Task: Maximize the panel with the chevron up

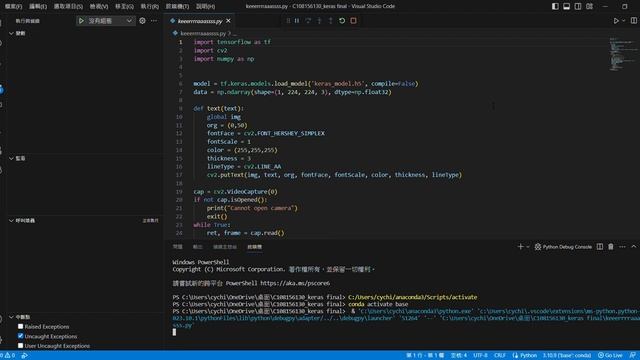Action: point(633,247)
